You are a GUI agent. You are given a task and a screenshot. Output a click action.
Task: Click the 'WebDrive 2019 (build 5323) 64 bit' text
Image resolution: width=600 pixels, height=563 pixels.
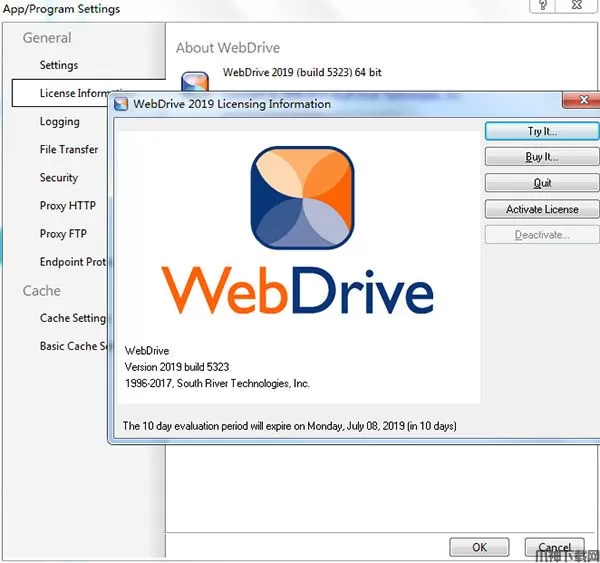pos(302,72)
